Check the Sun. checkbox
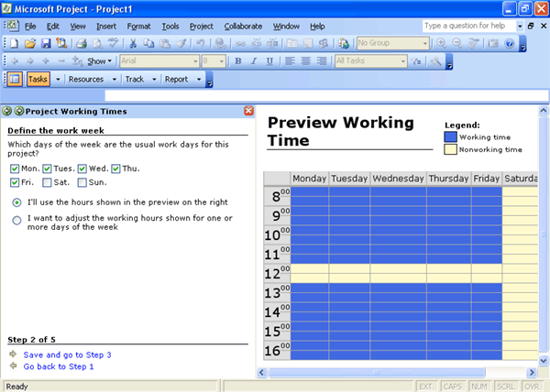Viewport: 550px width, 392px height. (82, 182)
